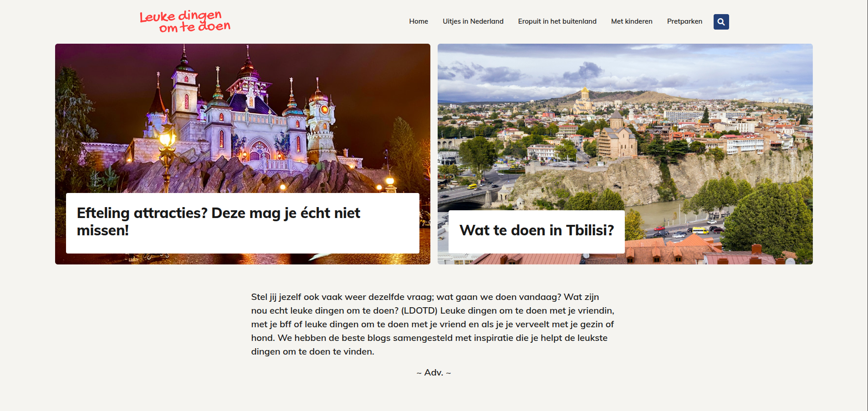Open the Pretparken menu item
Screen dimensions: 868x411
(x=684, y=21)
